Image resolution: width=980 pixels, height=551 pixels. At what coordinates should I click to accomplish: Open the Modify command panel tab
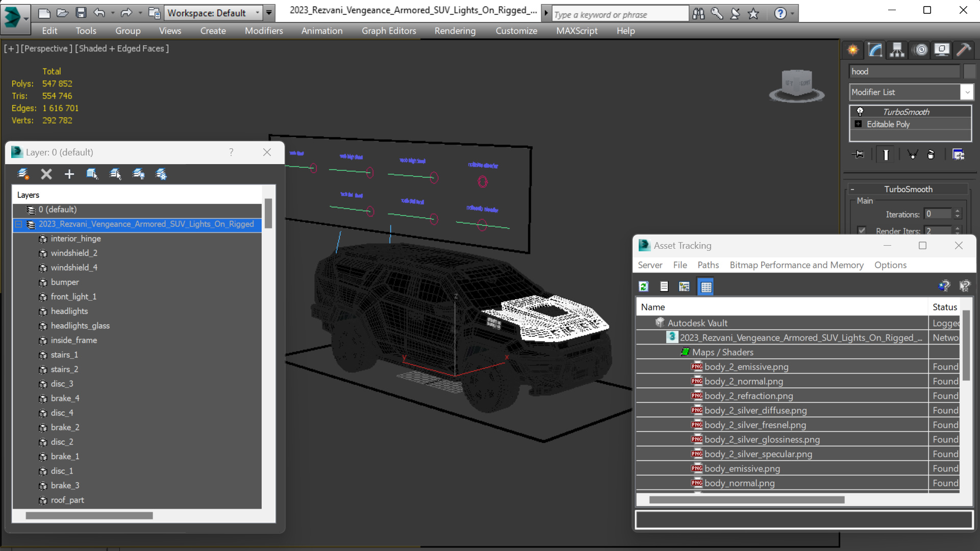click(875, 50)
